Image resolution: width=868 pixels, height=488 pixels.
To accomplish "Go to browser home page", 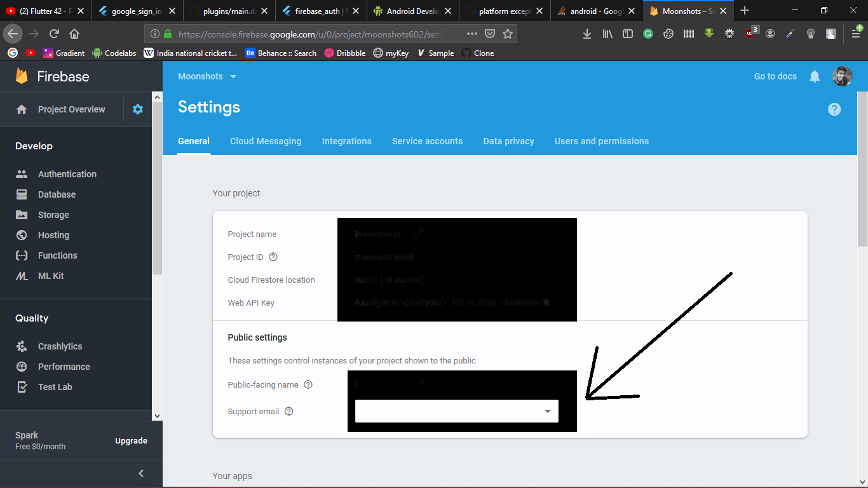I will pos(74,34).
